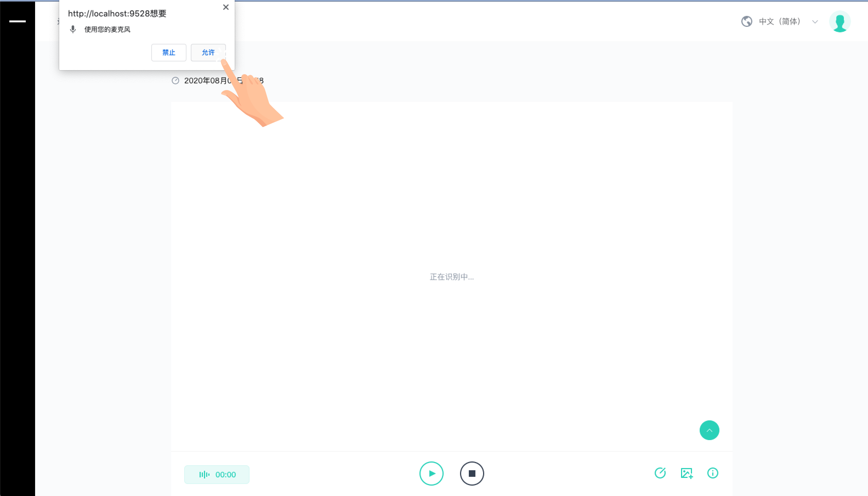Click the 00:00 recording timer
The image size is (868, 496).
point(225,475)
